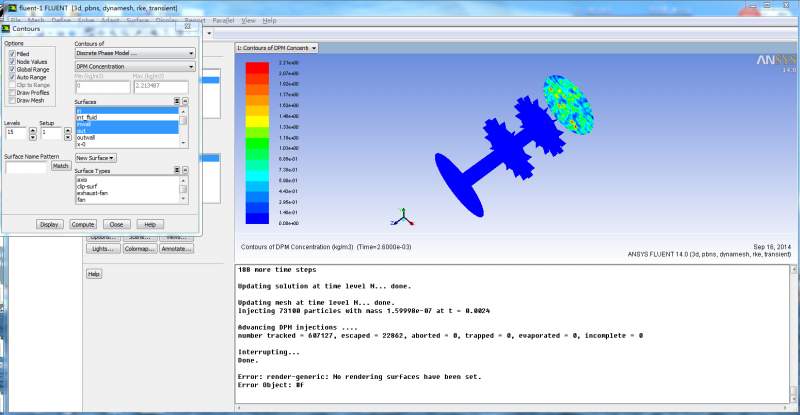800x415 pixels.
Task: Click the Match button
Action: pos(61,166)
